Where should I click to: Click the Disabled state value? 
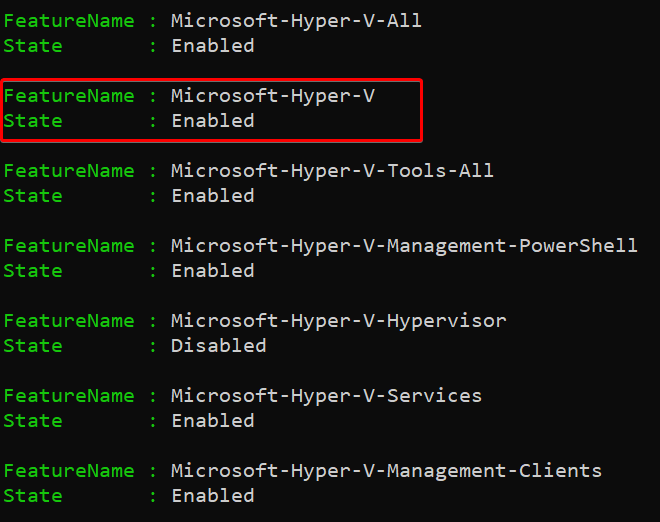(x=218, y=346)
